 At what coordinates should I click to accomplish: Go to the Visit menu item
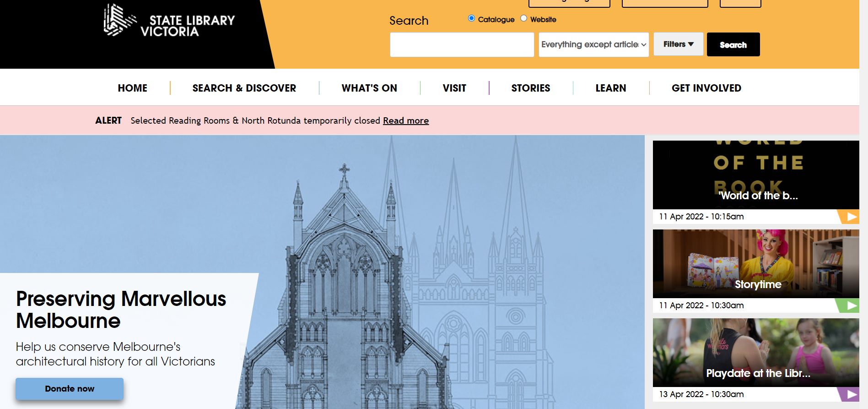click(x=454, y=88)
